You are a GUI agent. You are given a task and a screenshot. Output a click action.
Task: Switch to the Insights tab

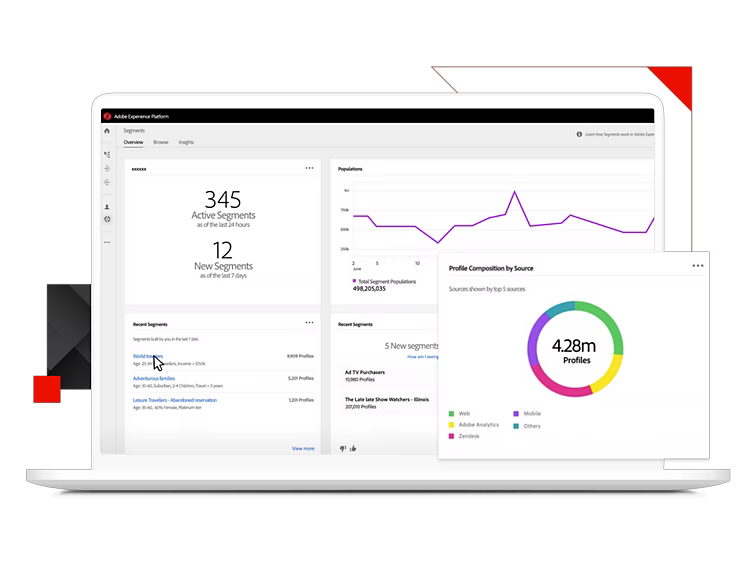coord(186,142)
